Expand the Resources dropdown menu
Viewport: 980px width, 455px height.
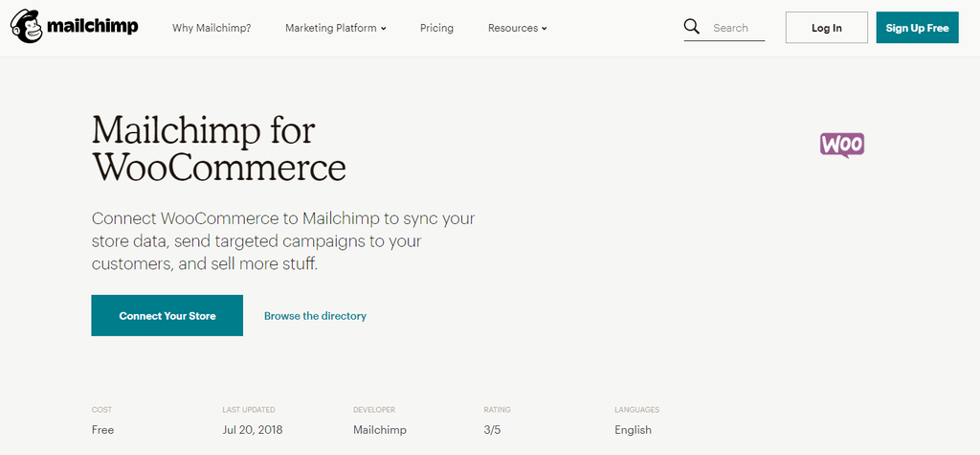[518, 28]
